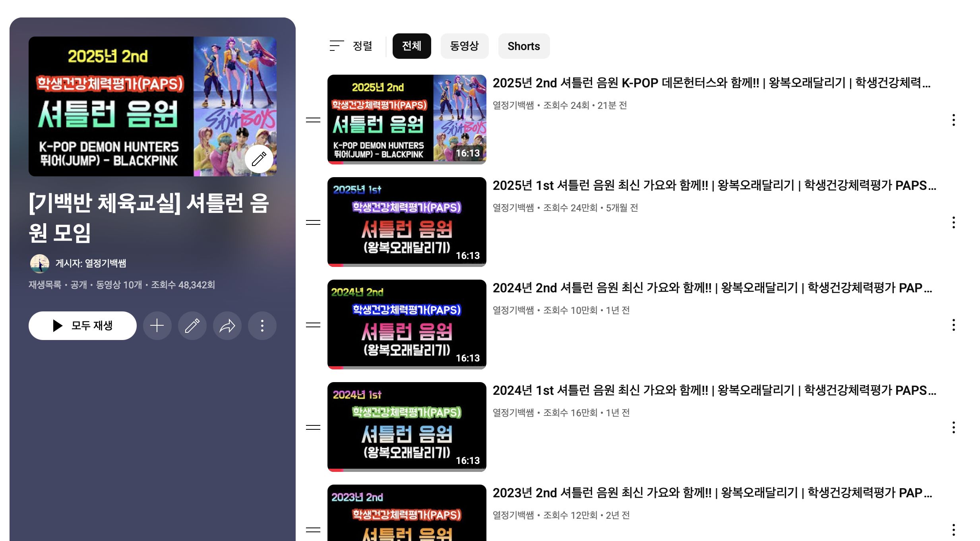
Task: Click '조회수 24회 • 21분 전' text
Action: pyautogui.click(x=585, y=105)
